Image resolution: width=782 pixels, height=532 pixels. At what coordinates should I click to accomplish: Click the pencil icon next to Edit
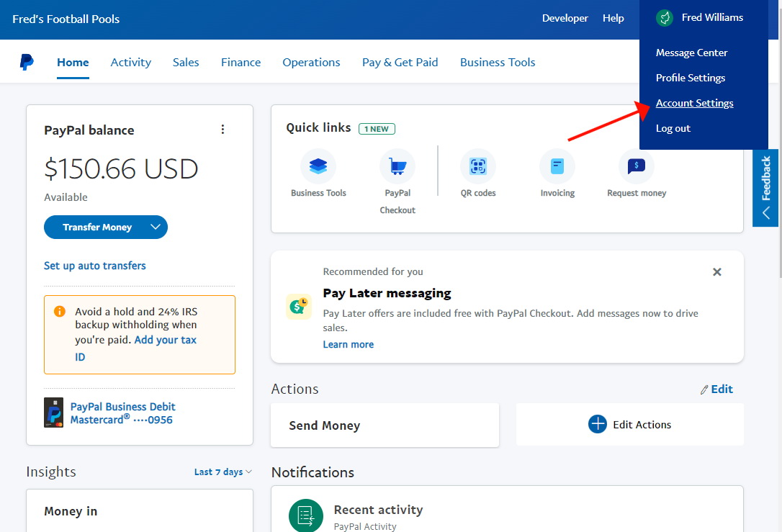point(704,390)
